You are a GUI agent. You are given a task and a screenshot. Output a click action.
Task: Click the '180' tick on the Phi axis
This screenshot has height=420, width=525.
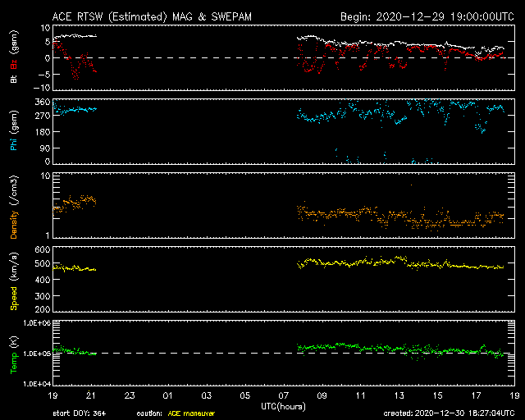pyautogui.click(x=43, y=132)
